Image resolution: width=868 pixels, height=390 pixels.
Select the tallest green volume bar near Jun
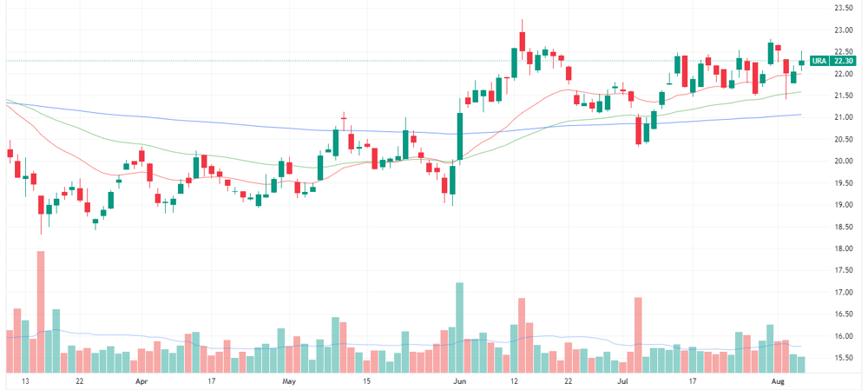459,327
